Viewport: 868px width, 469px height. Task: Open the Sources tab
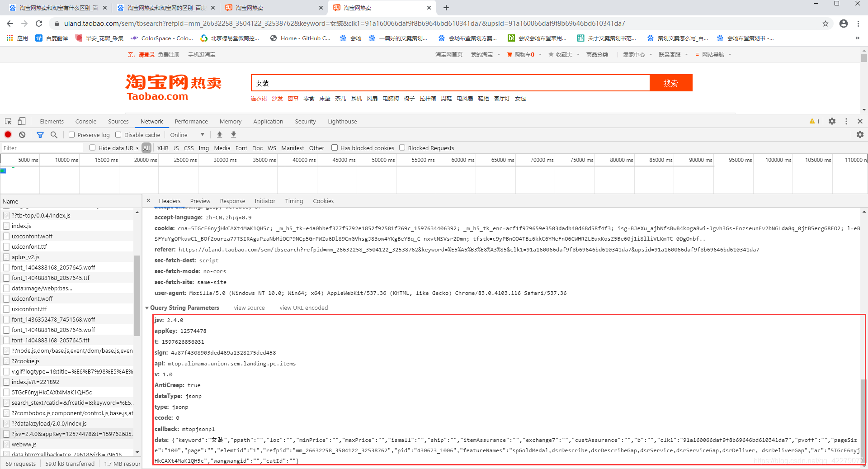(118, 121)
